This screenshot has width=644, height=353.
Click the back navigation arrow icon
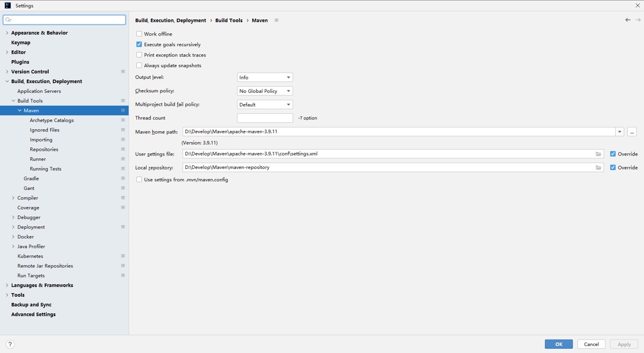pyautogui.click(x=628, y=20)
